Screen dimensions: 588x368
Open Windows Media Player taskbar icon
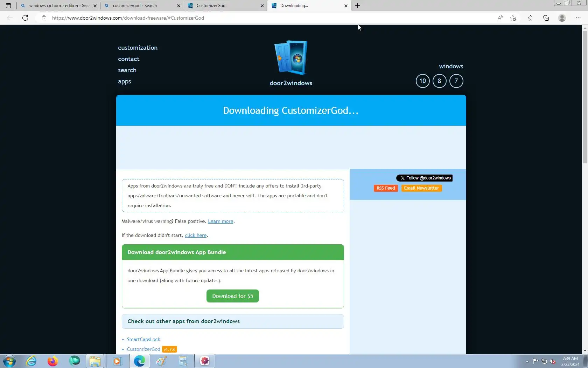(117, 361)
